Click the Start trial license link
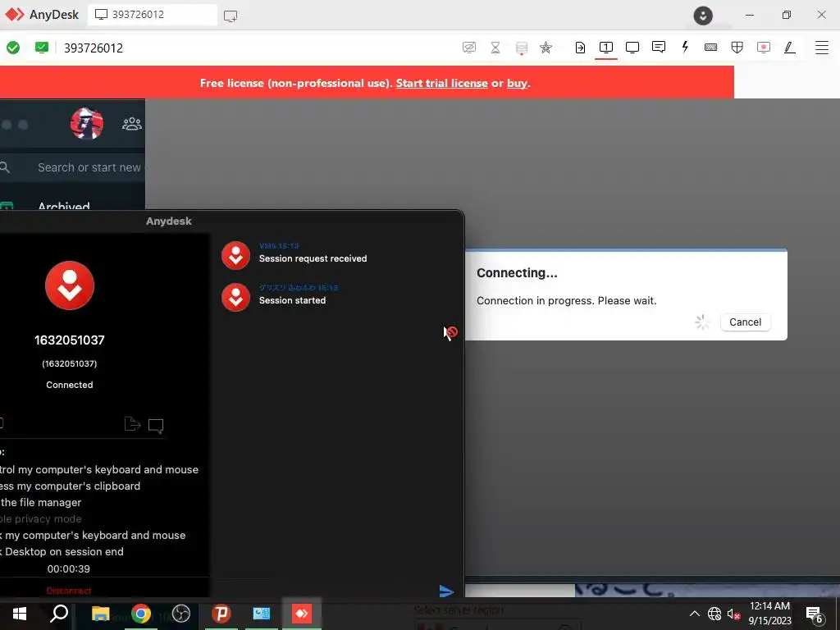 (441, 83)
